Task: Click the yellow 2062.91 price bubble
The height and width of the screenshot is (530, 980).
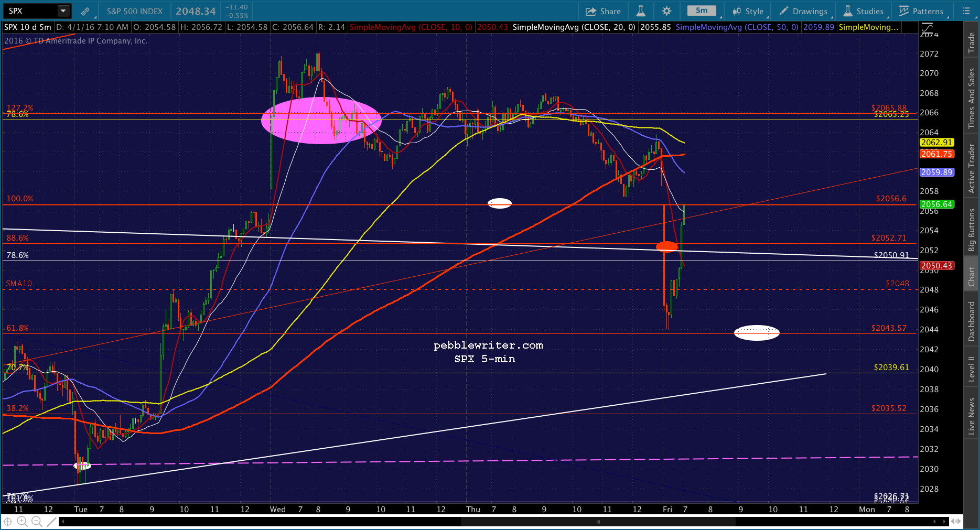Action: click(937, 143)
